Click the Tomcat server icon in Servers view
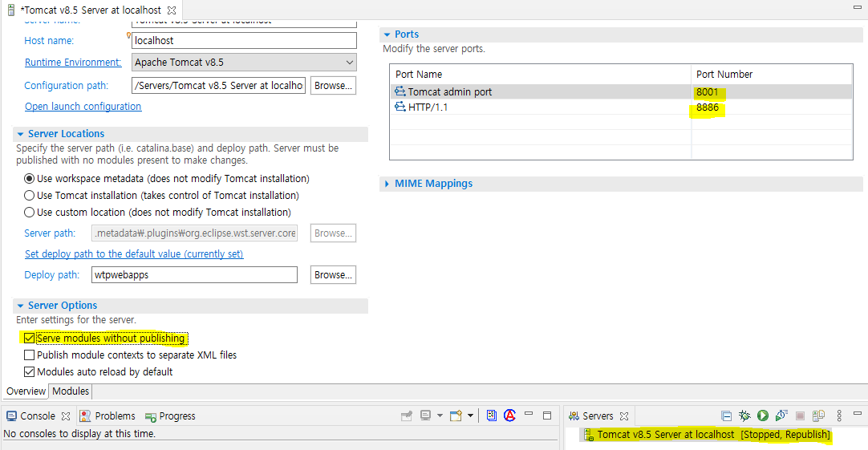 click(x=589, y=435)
